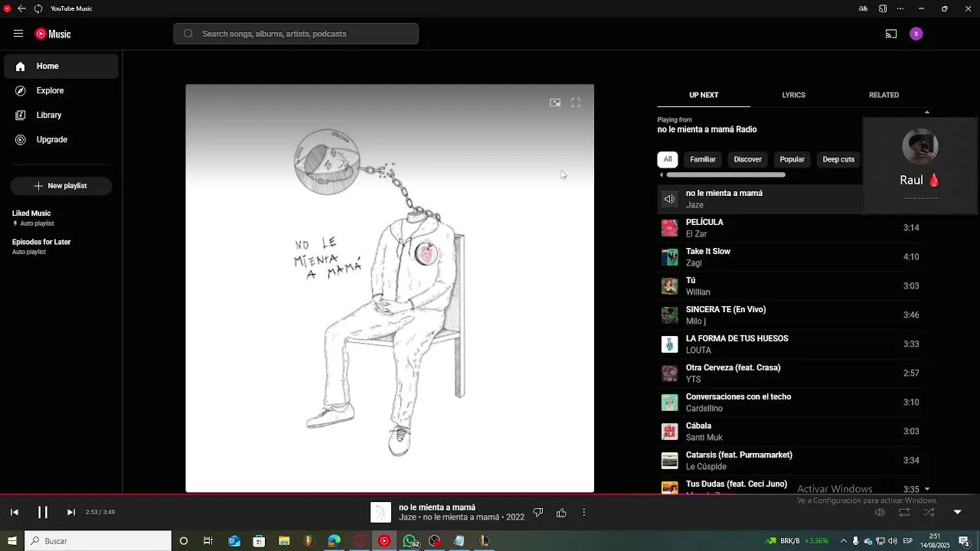
Task: Select Conversaciones con el techo
Action: [790, 403]
